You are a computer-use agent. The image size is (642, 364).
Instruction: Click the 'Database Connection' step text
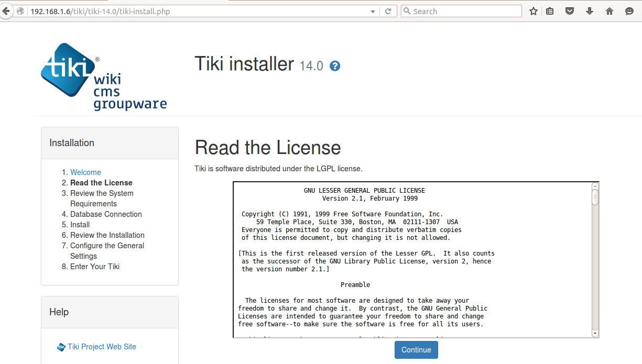tap(106, 214)
